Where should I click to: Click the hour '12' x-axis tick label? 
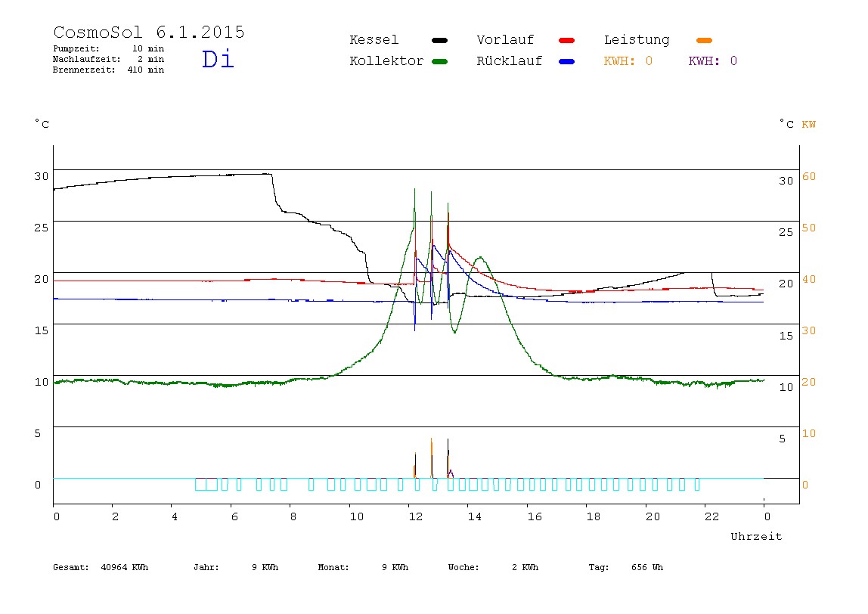point(416,516)
